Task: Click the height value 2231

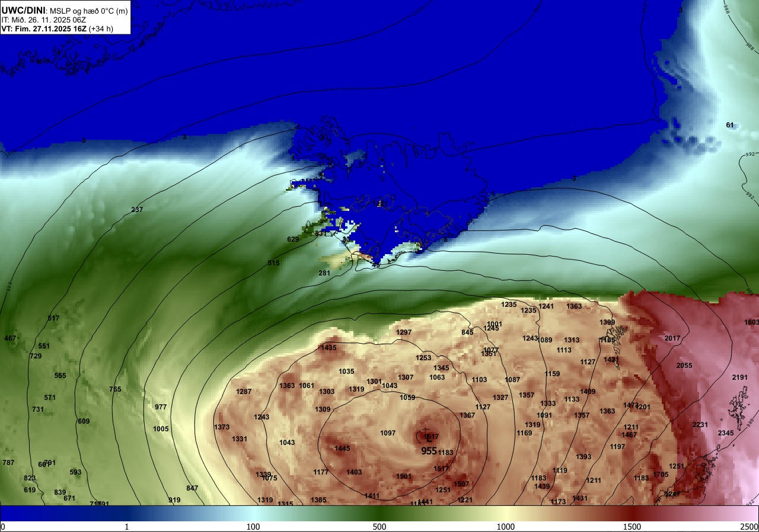Action: [700, 425]
